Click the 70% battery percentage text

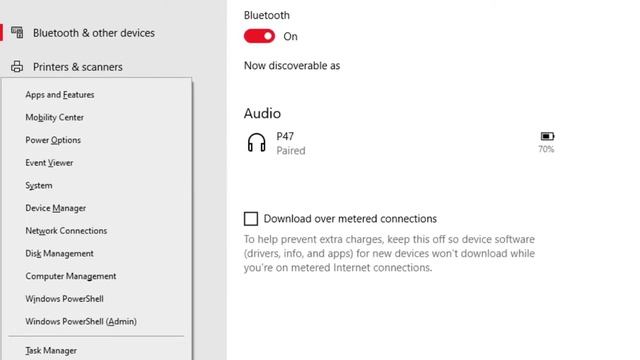tap(546, 149)
